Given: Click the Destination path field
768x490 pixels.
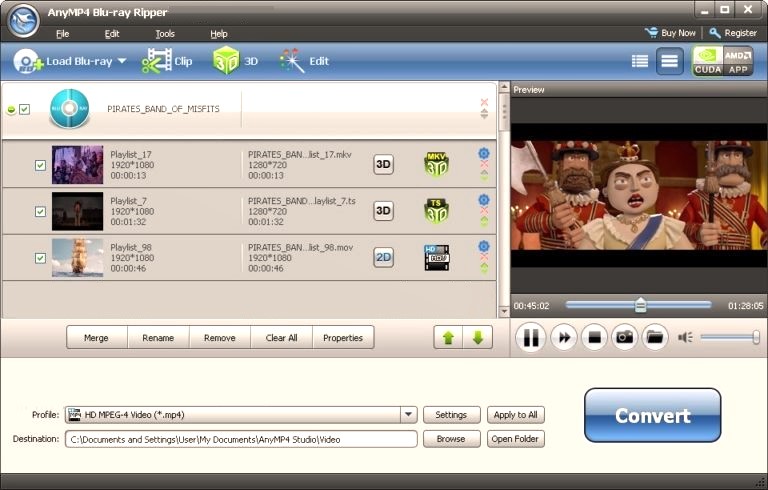Looking at the screenshot, I should tap(241, 439).
